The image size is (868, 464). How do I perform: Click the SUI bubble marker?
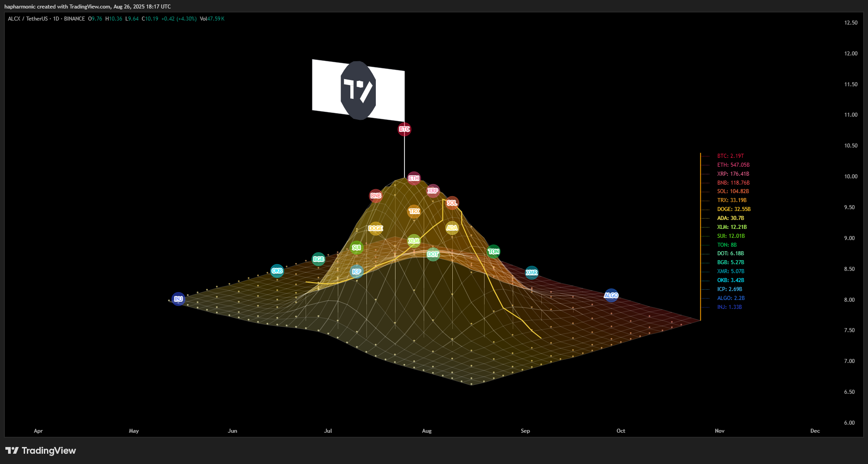[x=357, y=248]
